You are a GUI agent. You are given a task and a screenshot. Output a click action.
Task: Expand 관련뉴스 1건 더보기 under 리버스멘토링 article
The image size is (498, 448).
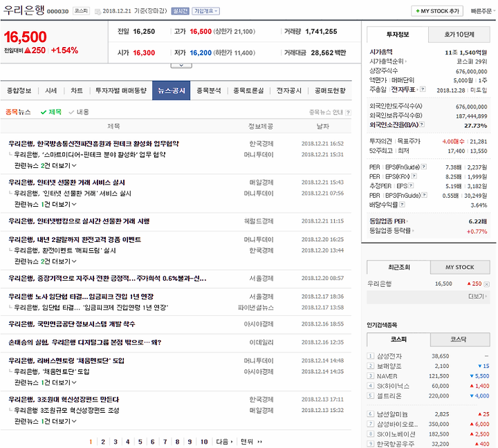click(x=45, y=383)
